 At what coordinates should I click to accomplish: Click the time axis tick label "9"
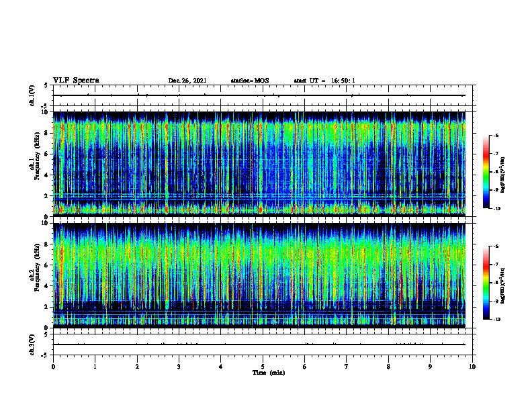(x=430, y=367)
